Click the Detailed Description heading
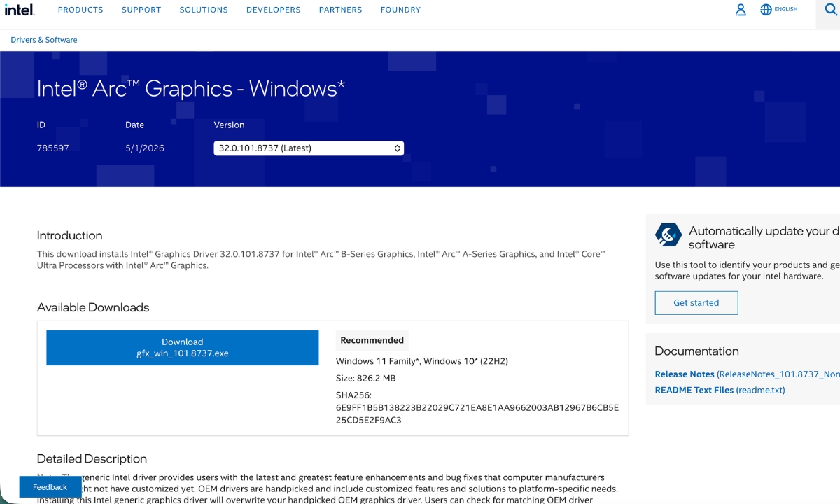Viewport: 840px width, 504px height. (x=92, y=459)
